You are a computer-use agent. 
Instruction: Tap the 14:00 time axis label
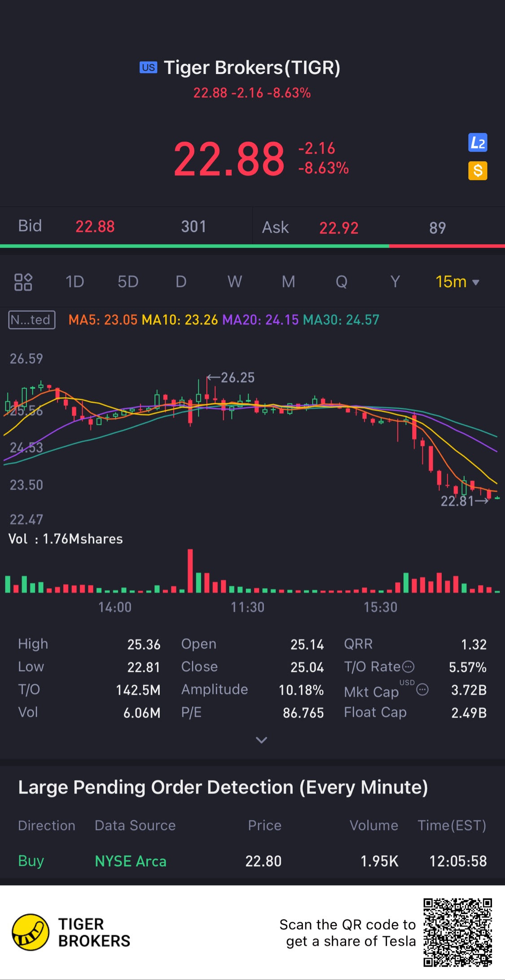(x=115, y=607)
